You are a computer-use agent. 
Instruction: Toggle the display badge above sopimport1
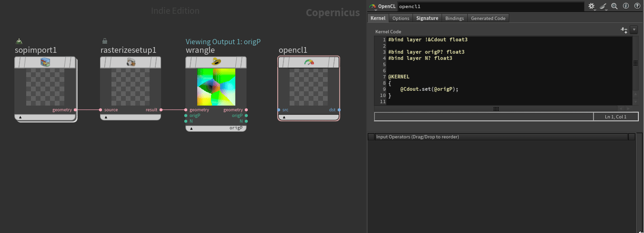tap(19, 41)
